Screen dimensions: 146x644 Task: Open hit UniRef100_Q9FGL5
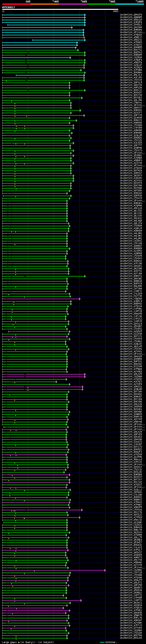(131, 82)
